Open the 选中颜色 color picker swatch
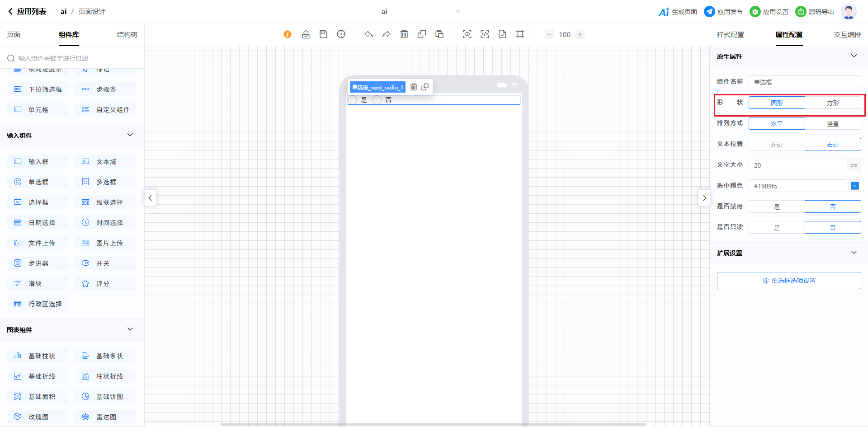 coord(855,186)
